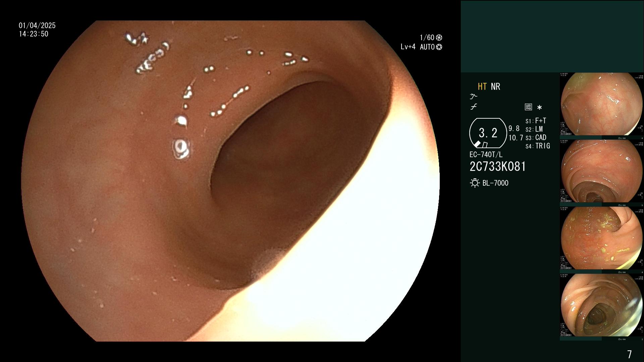Click the scope tip diagram showing 3.2

pos(488,133)
